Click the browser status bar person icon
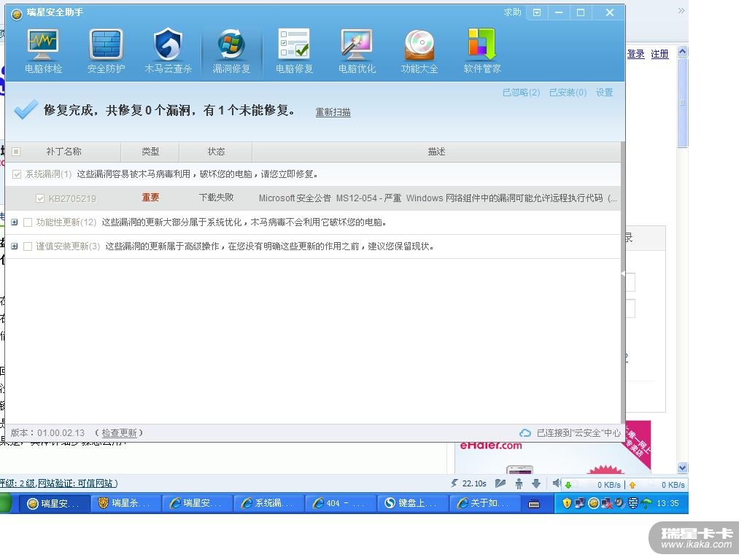747x560 pixels. pyautogui.click(x=519, y=484)
